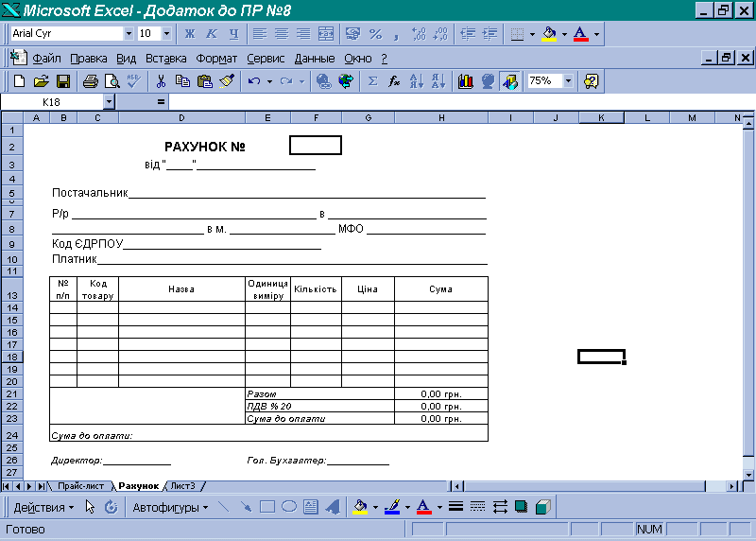Screen dimensions: 756x541
Task: Expand the Undo history dropdown arrow
Action: pos(269,81)
